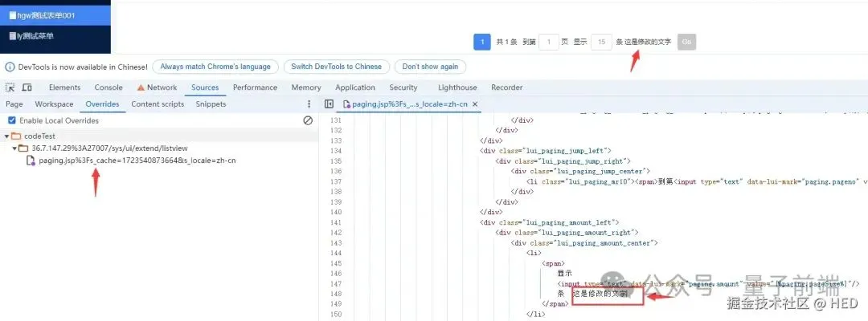Select the Page navigator tab
The image size is (868, 321).
click(x=14, y=104)
